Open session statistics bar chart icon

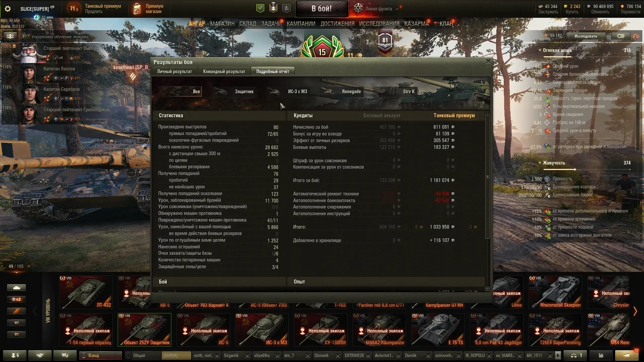pos(601,355)
